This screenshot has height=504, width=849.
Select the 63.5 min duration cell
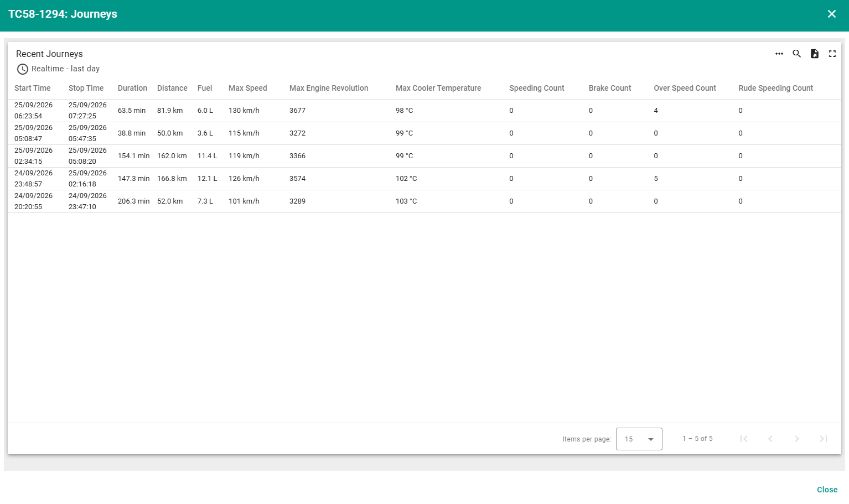tap(132, 111)
